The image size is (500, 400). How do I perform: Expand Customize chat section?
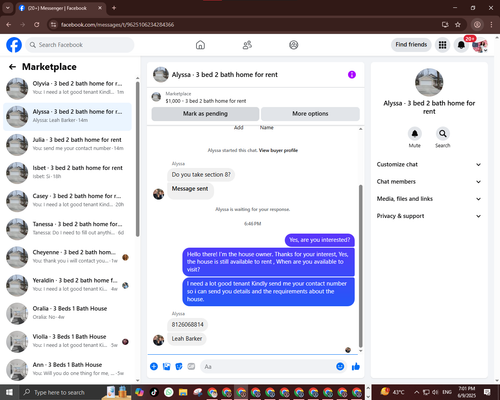[429, 164]
